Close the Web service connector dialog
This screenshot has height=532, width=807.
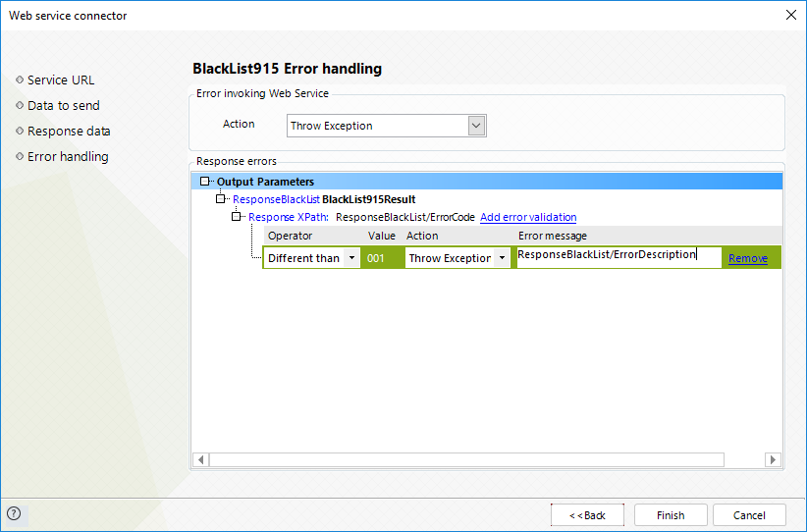tap(791, 15)
